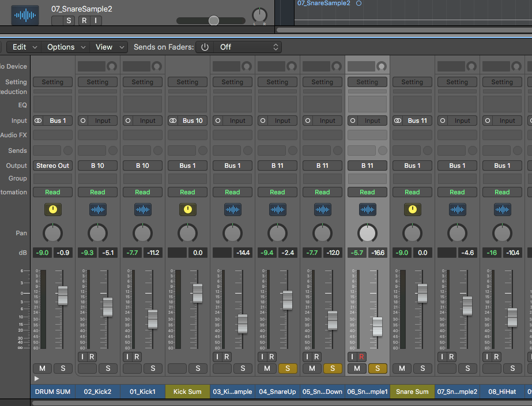Viewport: 532px width, 406px height.
Task: Click the Kick Sum yellow bus icon
Action: (x=187, y=209)
